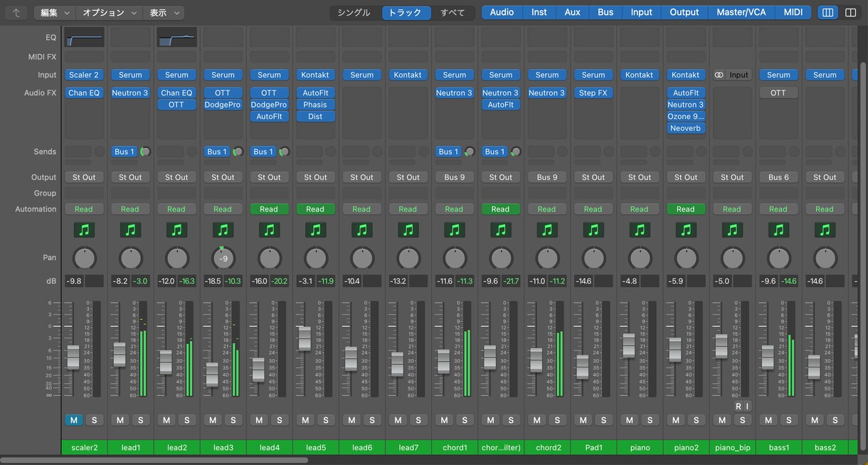Open Neoverb plugin on piano2
The height and width of the screenshot is (465, 868).
coord(685,128)
